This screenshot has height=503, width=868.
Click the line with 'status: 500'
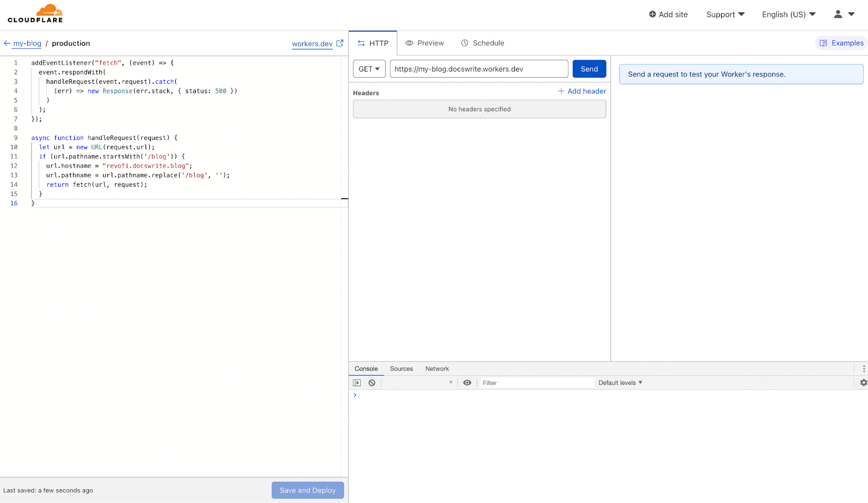click(x=145, y=91)
